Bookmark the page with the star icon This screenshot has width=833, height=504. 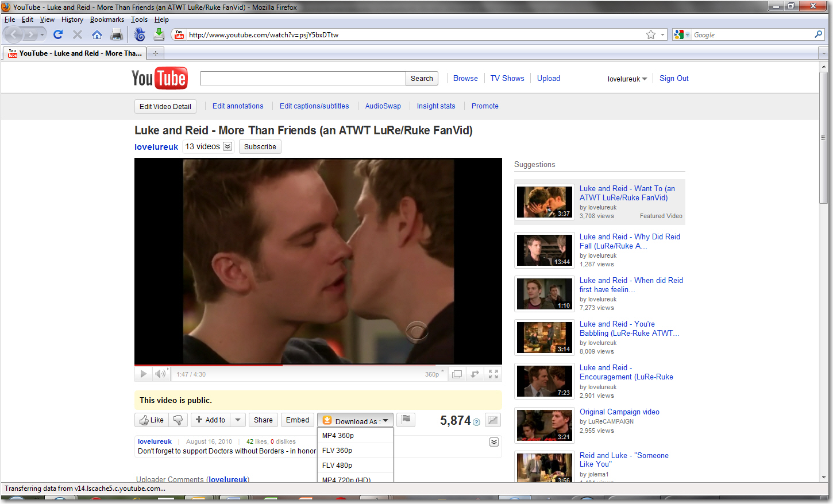tap(650, 35)
